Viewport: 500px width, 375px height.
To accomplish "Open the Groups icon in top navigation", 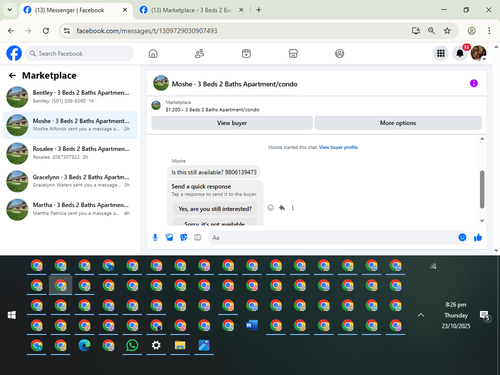I will tap(339, 53).
